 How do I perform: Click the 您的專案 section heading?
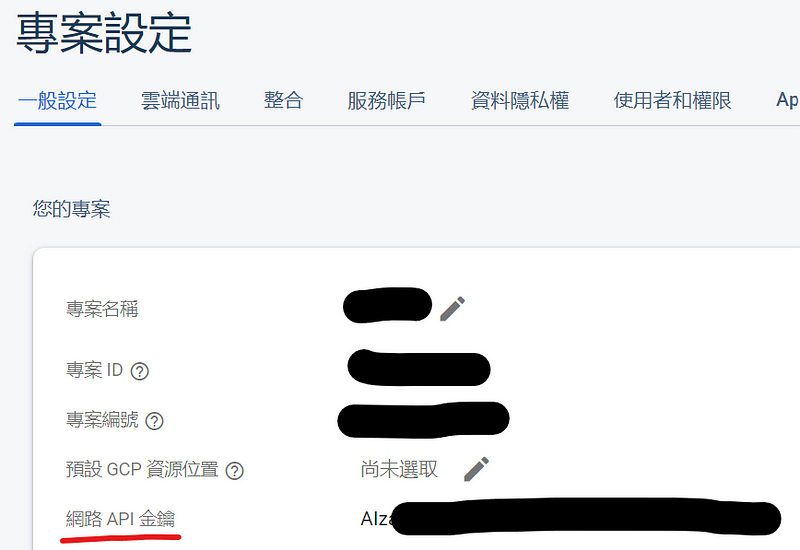pyautogui.click(x=71, y=209)
